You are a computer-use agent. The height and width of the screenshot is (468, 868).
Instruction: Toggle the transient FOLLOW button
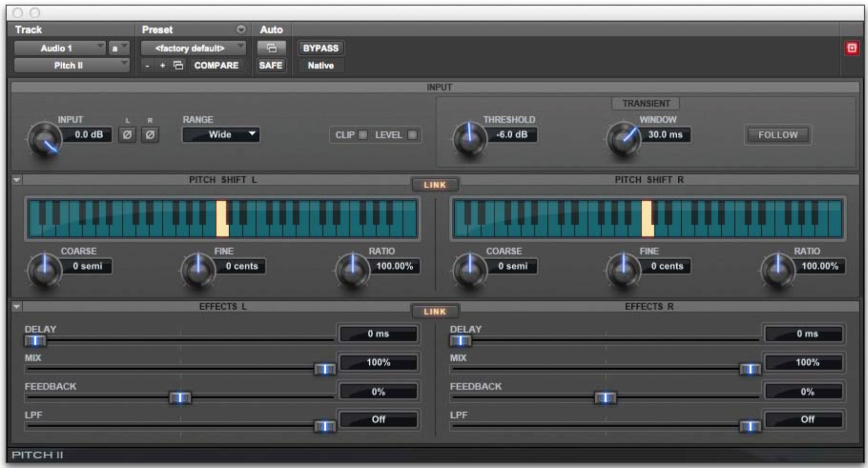point(778,135)
